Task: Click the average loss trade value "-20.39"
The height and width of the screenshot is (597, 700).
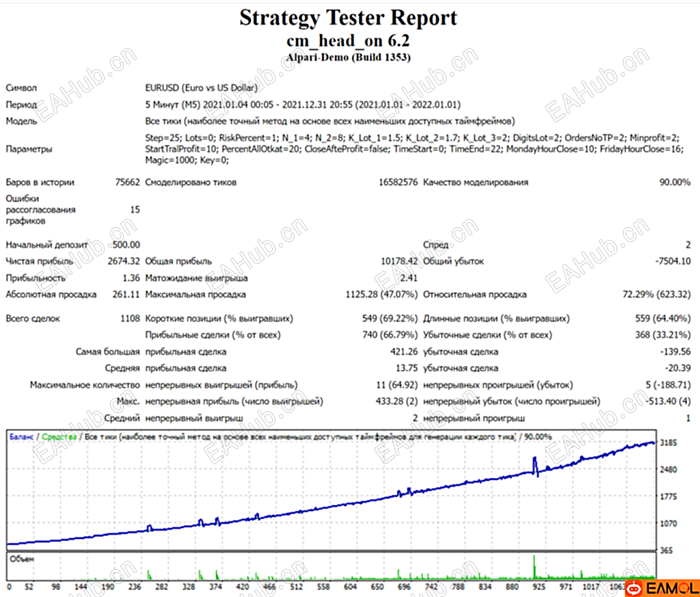Action: (677, 369)
